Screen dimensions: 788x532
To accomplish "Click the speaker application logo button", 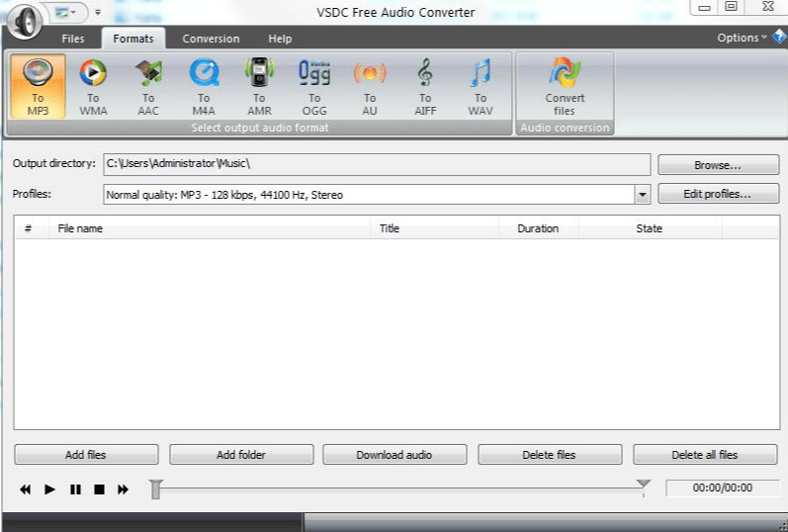I will (24, 21).
